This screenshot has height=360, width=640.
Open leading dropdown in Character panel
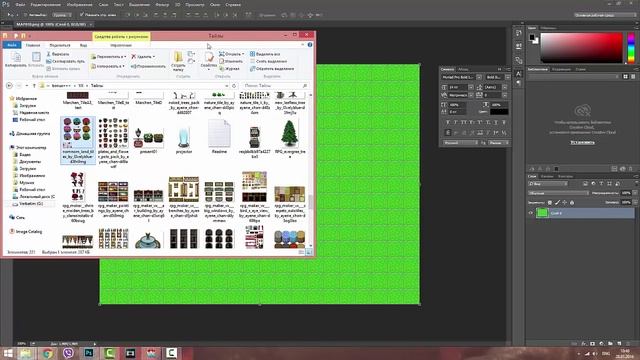[x=505, y=87]
